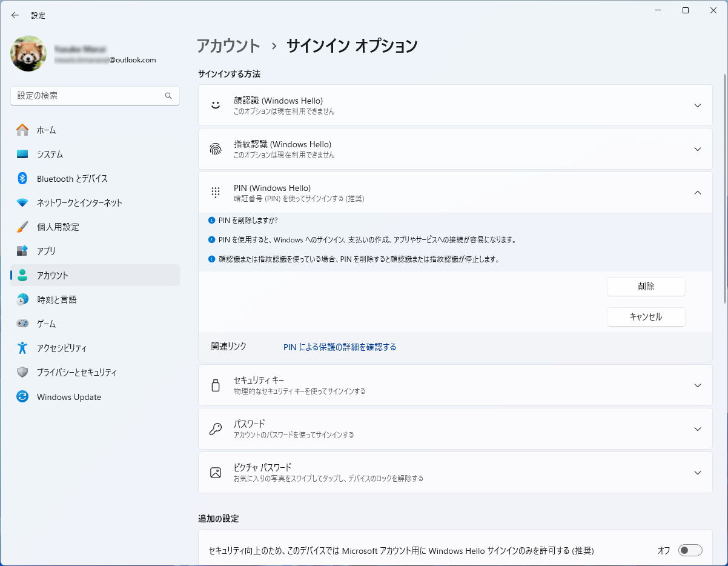The height and width of the screenshot is (566, 728).
Task: Expand the facial recognition (Windows Hello) section
Action: (697, 105)
